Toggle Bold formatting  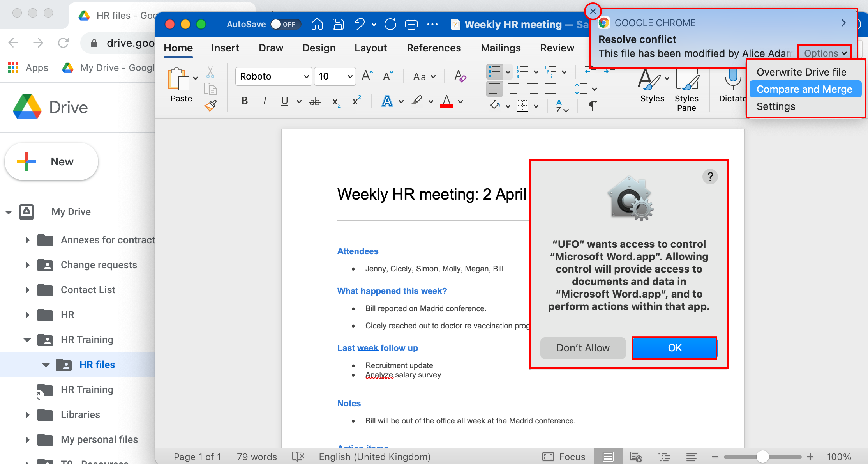[245, 101]
